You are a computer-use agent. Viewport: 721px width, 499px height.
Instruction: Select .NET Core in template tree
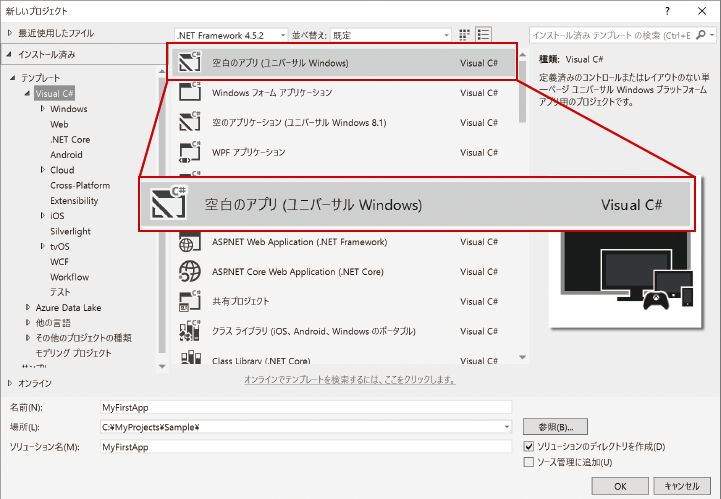click(x=70, y=139)
